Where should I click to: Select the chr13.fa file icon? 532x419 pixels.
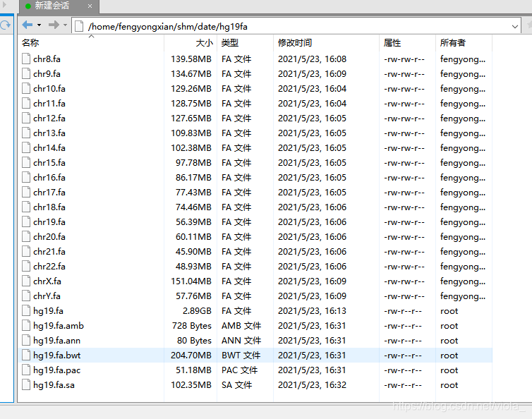point(26,133)
